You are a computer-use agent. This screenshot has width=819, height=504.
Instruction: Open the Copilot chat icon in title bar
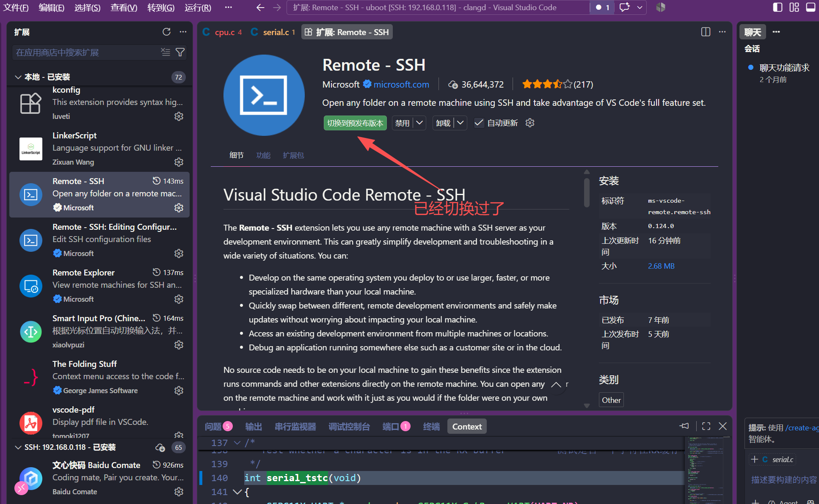[x=624, y=7]
